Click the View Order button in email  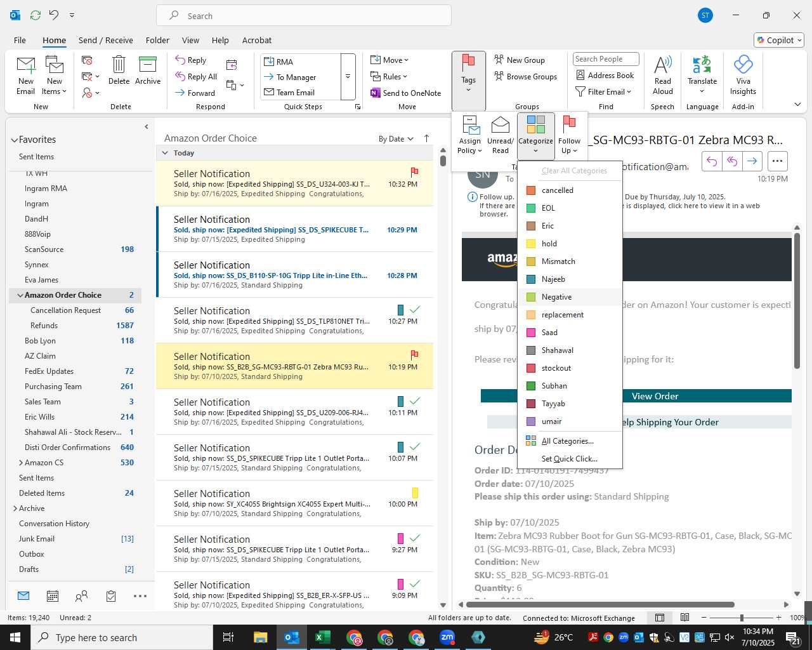pos(636,396)
